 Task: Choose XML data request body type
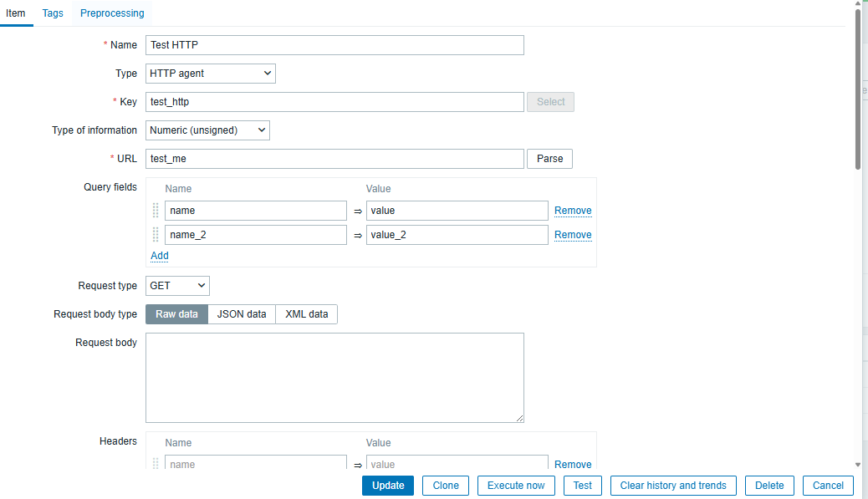[306, 314]
